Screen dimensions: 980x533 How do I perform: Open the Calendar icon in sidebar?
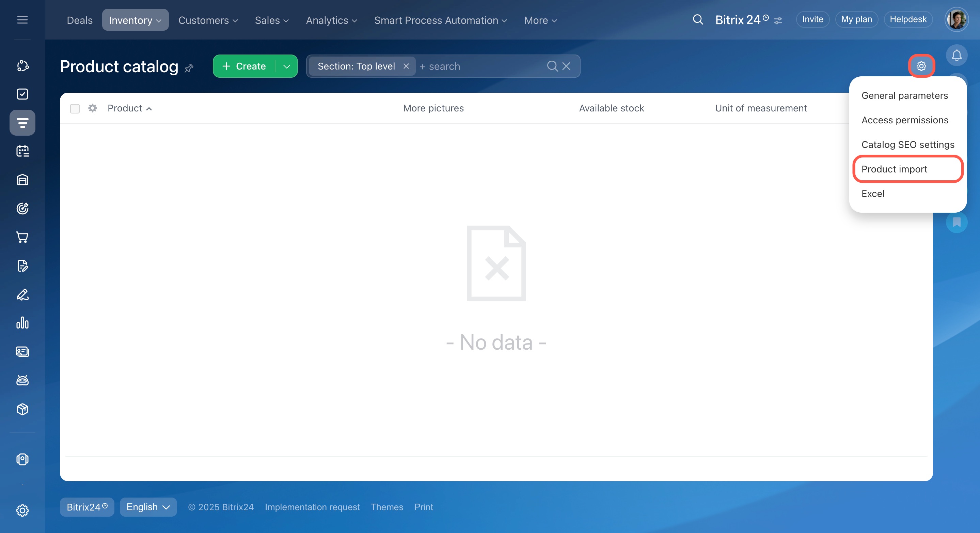pos(22,151)
